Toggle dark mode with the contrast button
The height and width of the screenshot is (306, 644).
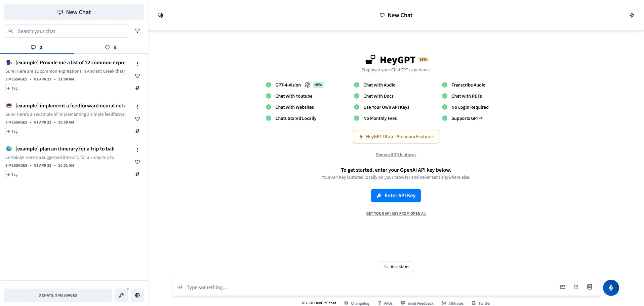click(137, 295)
